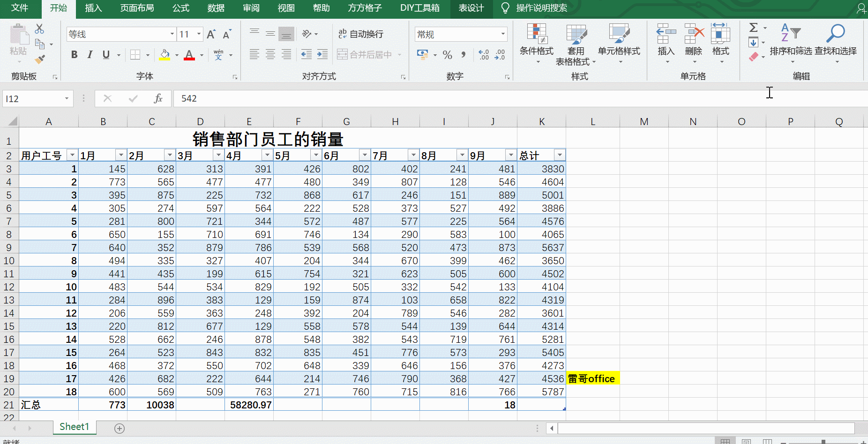
Task: Click increase indent icon
Action: 322,54
